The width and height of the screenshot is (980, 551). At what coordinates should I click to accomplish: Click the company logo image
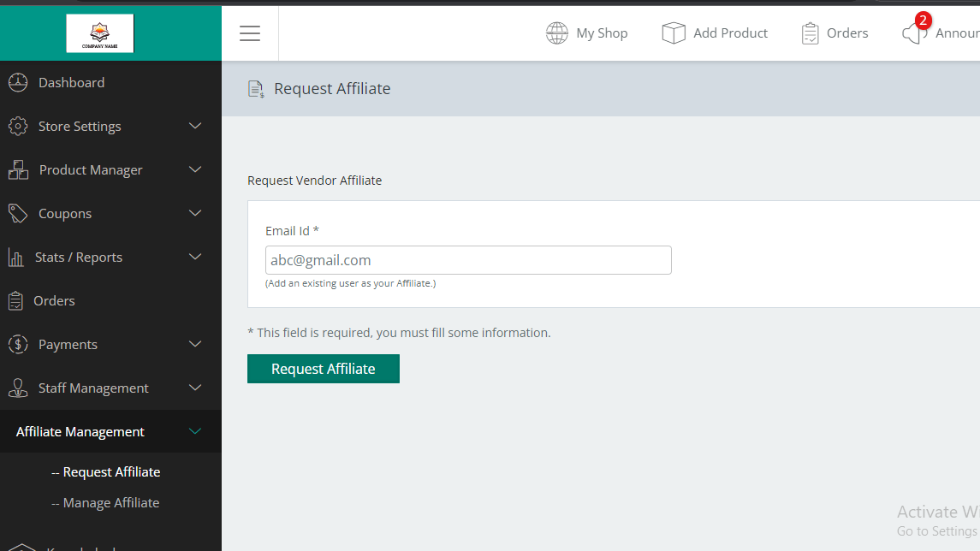(x=101, y=33)
